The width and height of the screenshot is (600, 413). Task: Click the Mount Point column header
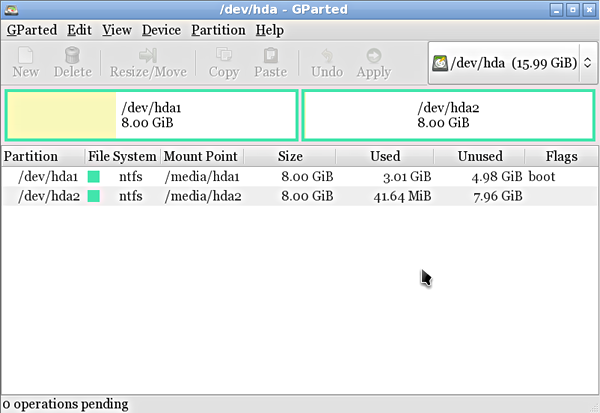pyautogui.click(x=201, y=156)
